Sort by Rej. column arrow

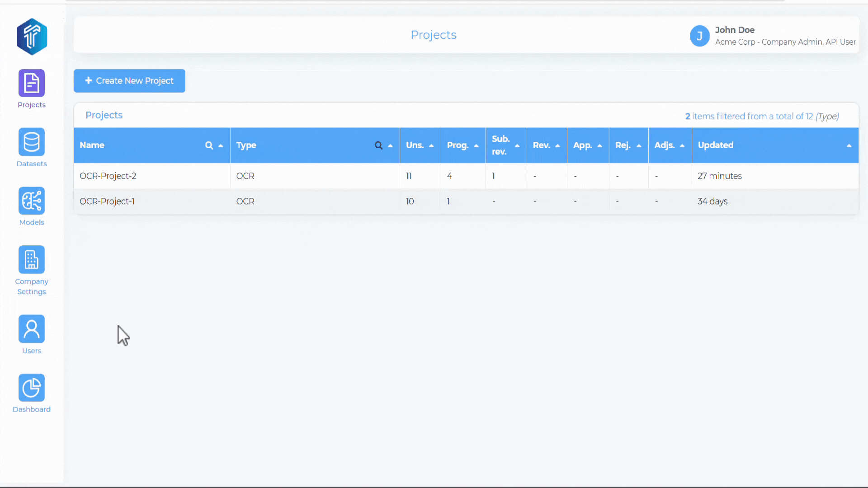(639, 145)
